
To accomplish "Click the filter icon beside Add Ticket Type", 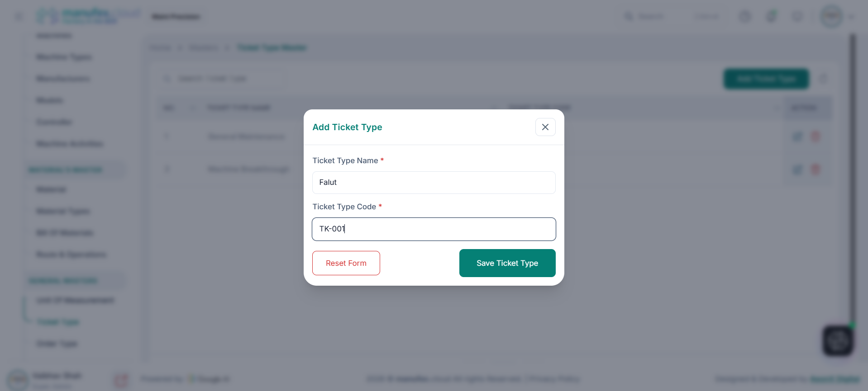I will click(824, 79).
